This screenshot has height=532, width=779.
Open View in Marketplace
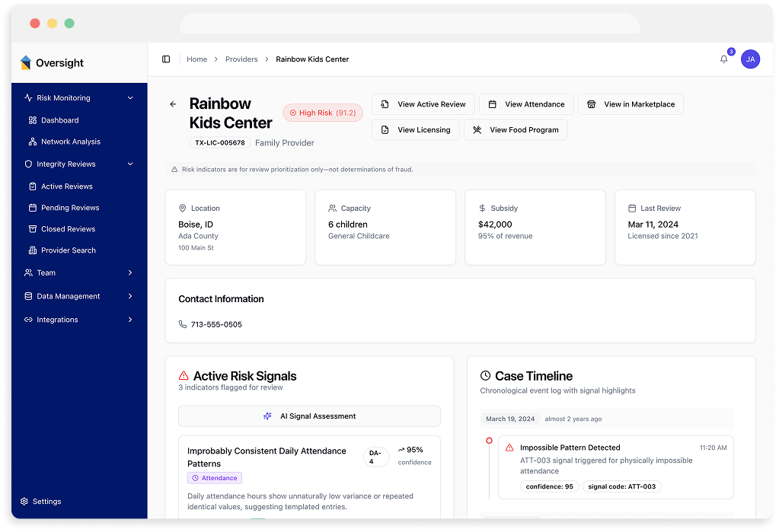click(631, 104)
